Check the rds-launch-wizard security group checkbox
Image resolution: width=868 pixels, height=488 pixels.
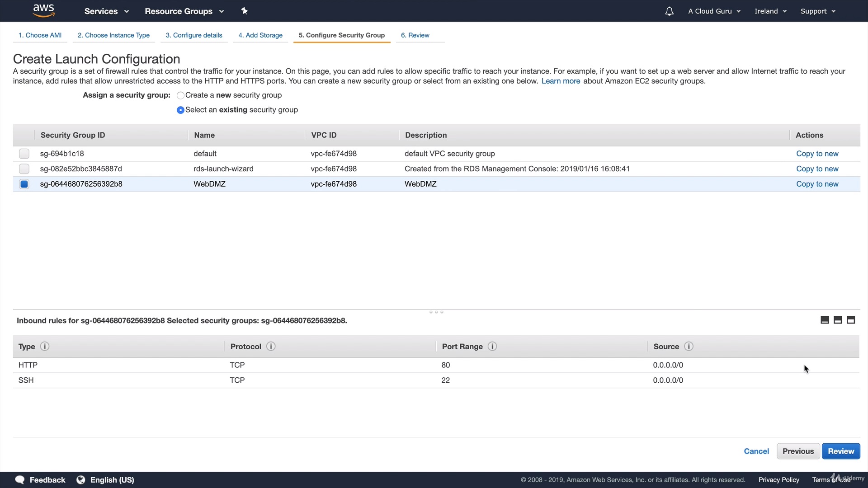[24, 169]
